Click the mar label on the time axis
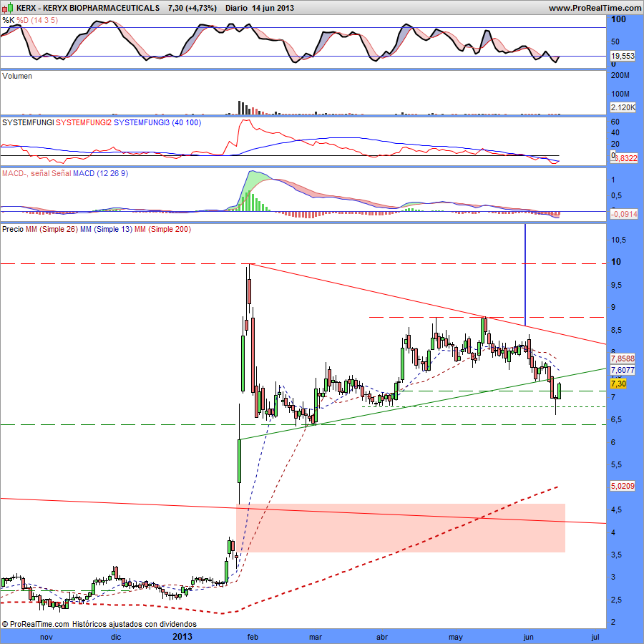Image resolution: width=644 pixels, height=644 pixels. [x=316, y=637]
